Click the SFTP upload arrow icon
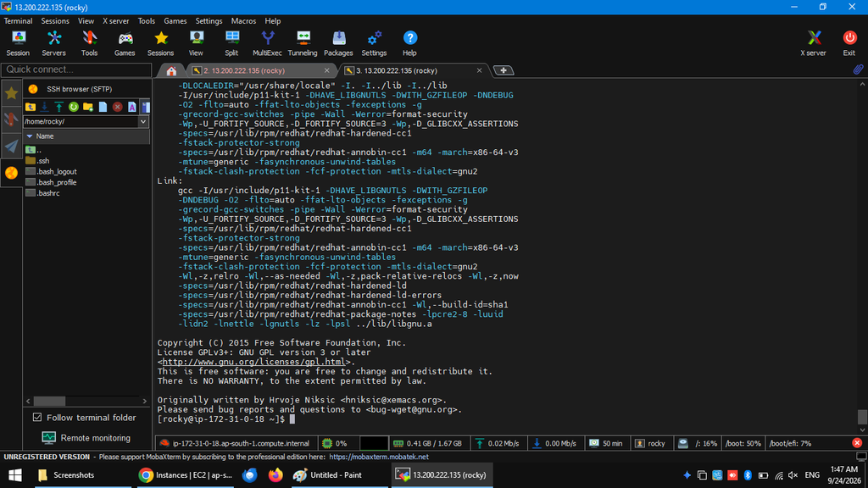Screen dimensions: 868x488 (59, 107)
